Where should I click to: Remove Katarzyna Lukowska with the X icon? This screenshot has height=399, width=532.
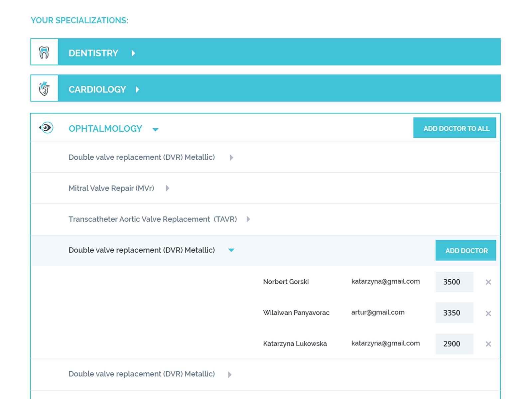[x=488, y=344]
